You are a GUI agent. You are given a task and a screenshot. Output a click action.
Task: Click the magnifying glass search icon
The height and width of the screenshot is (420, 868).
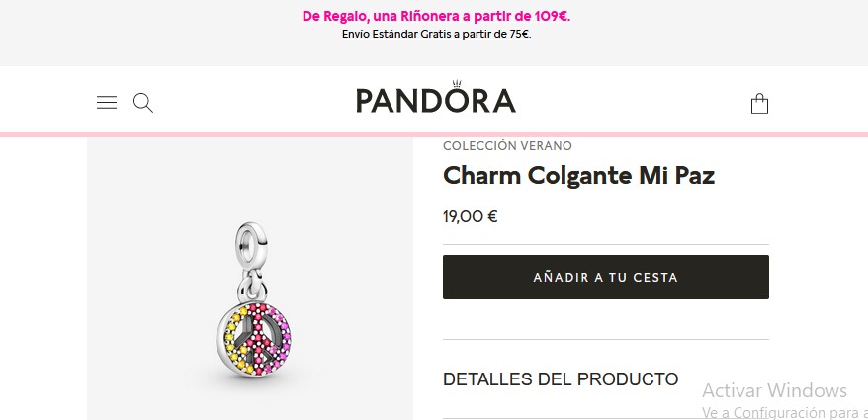click(143, 103)
